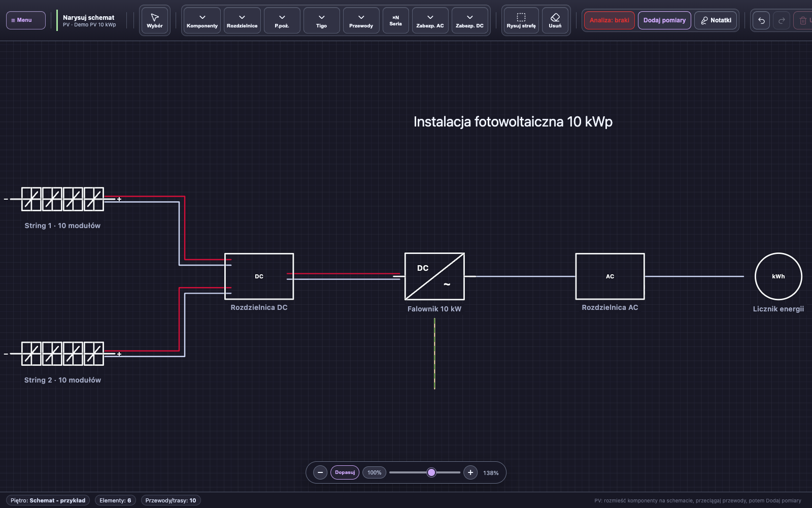Select the Falownik 10 kW inverter symbol
This screenshot has height=508, width=812.
point(434,276)
